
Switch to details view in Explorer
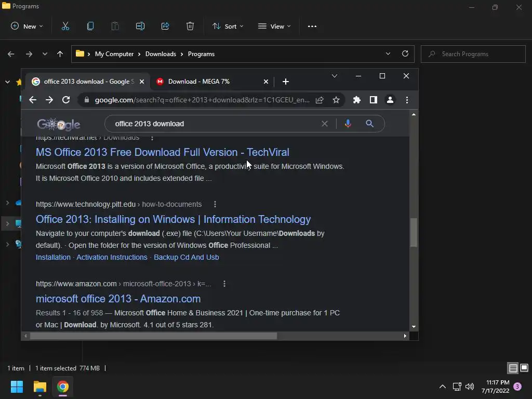[513, 368]
